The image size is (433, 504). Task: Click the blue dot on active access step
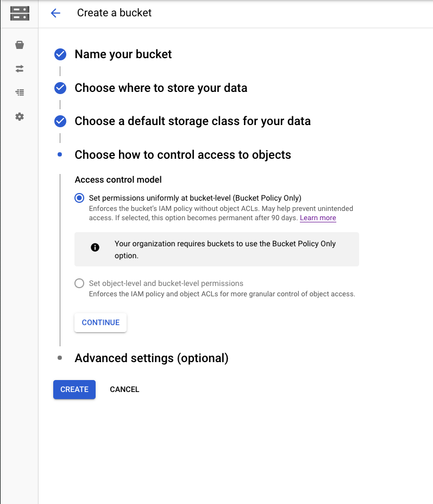pos(60,154)
